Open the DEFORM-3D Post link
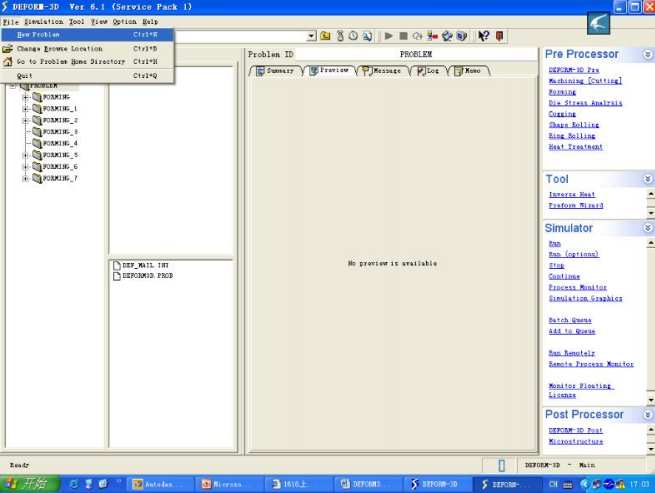The width and height of the screenshot is (655, 493). (575, 430)
